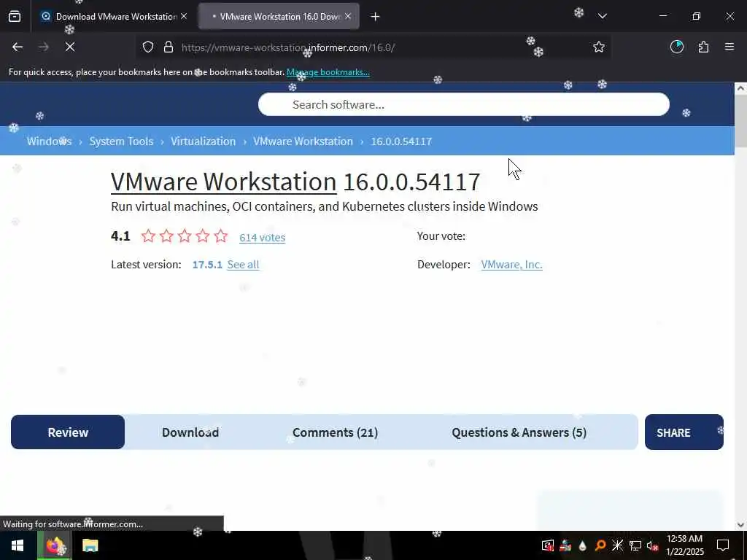Open the notification center icon
747x560 pixels.
point(723,545)
